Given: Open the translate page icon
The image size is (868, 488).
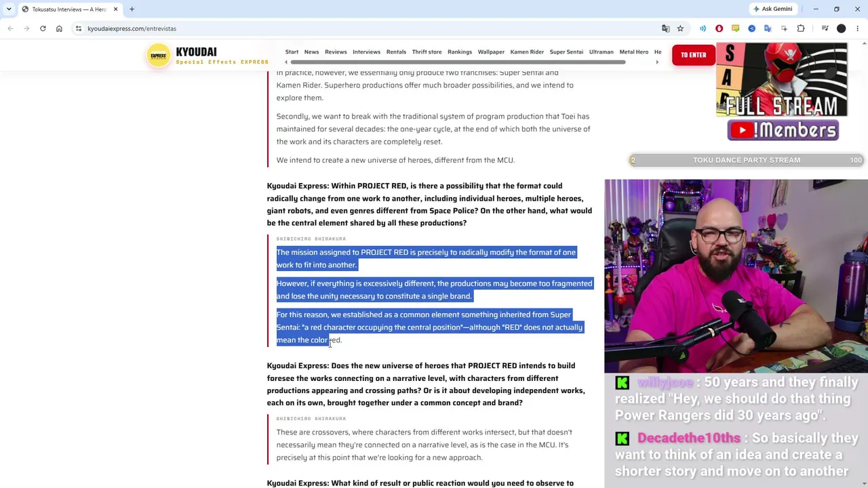Looking at the screenshot, I should pyautogui.click(x=666, y=28).
